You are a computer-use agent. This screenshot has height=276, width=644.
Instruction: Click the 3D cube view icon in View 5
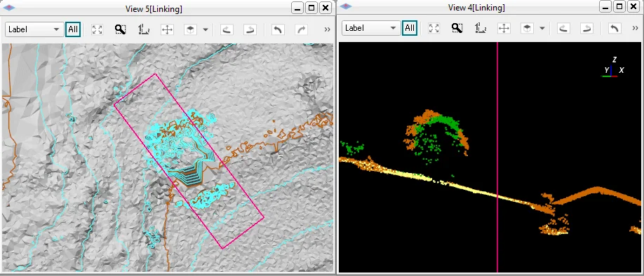point(190,29)
